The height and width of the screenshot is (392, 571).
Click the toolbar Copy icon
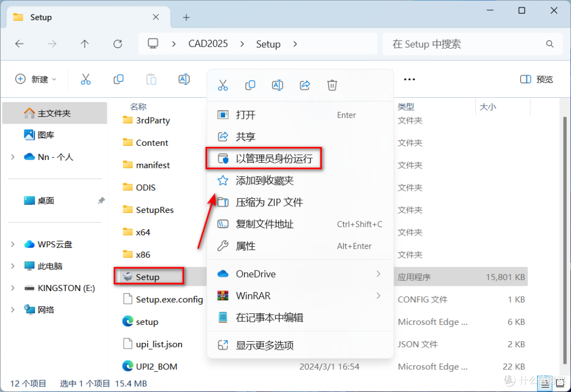118,79
